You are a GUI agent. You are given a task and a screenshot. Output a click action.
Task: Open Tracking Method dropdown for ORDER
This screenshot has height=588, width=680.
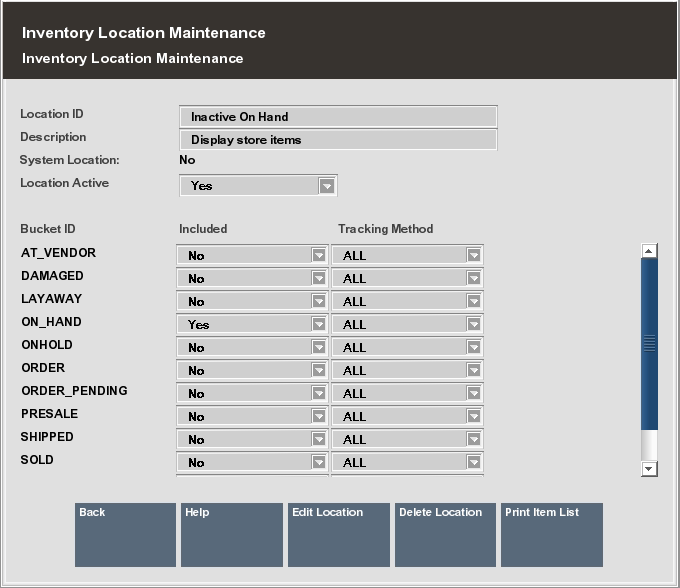tap(407, 370)
